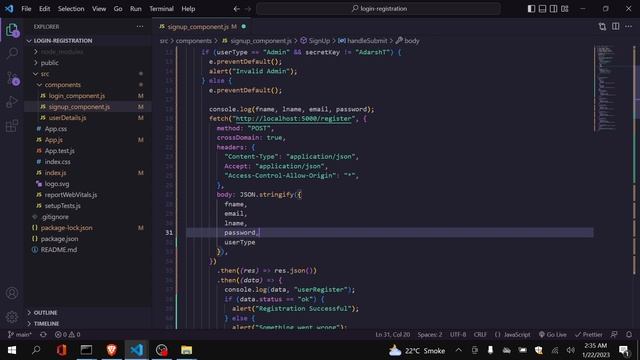The width and height of the screenshot is (640, 360).
Task: Open the Source Control view
Action: (12, 78)
